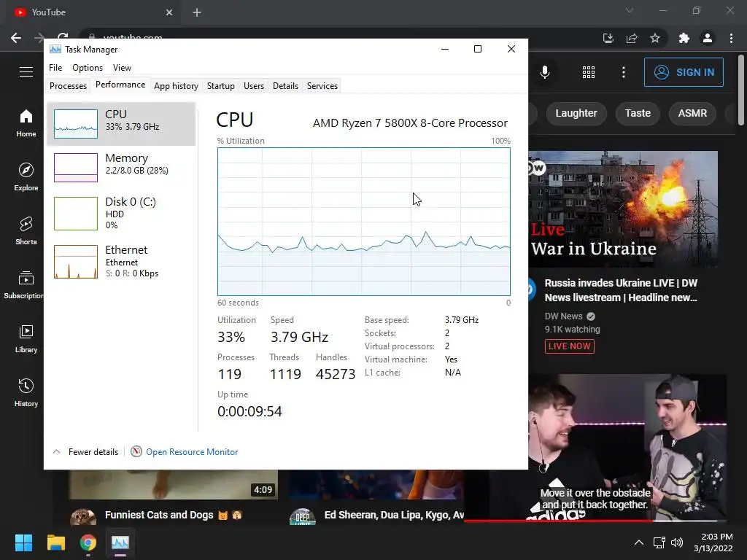Switch to Users tab
Image resolution: width=747 pixels, height=560 pixels.
253,86
